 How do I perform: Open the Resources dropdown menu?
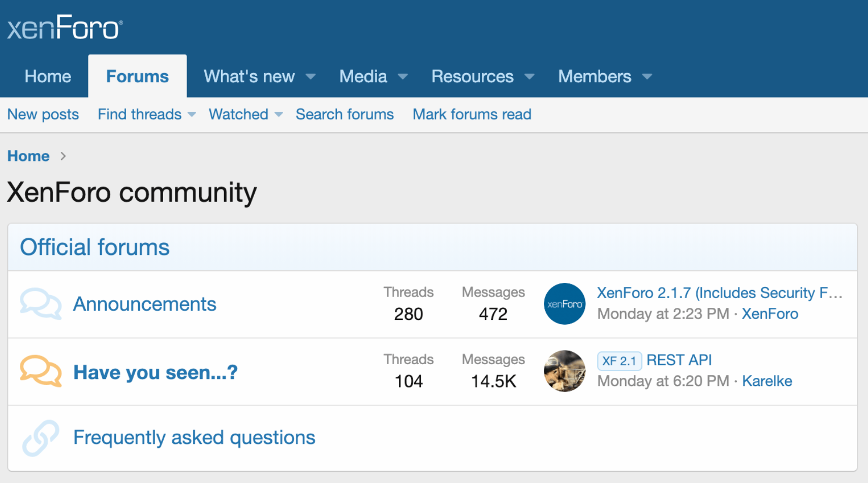coord(473,76)
